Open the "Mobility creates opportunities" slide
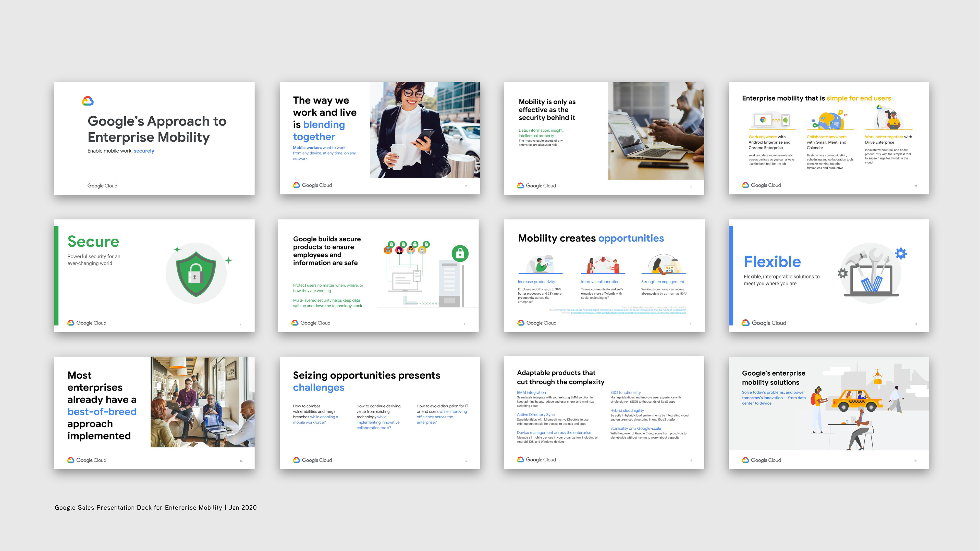 pos(604,276)
